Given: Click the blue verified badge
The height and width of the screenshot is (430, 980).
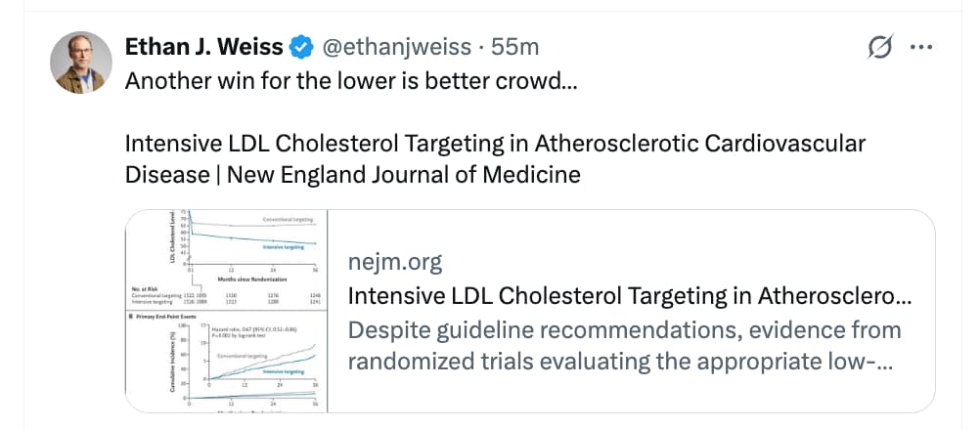Looking at the screenshot, I should point(303,46).
